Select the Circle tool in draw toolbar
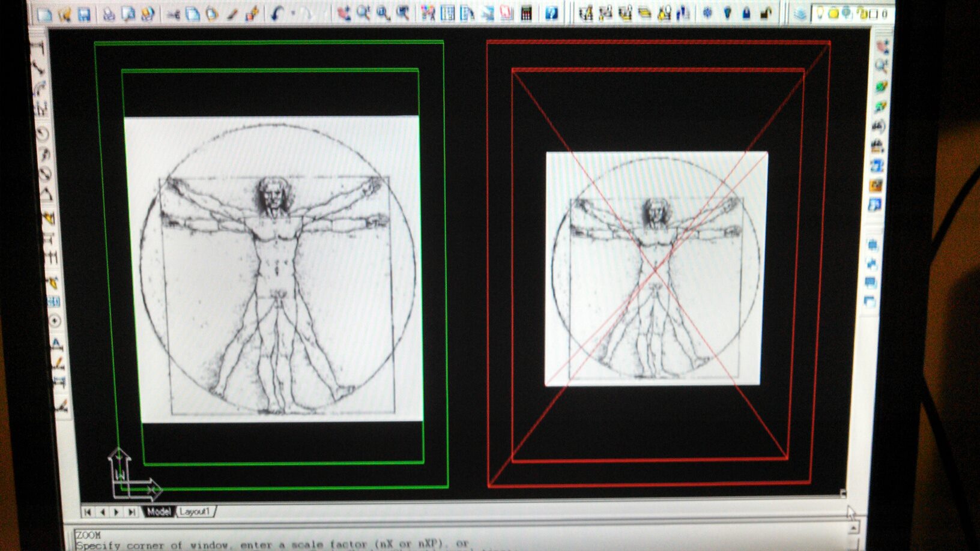 [42, 133]
